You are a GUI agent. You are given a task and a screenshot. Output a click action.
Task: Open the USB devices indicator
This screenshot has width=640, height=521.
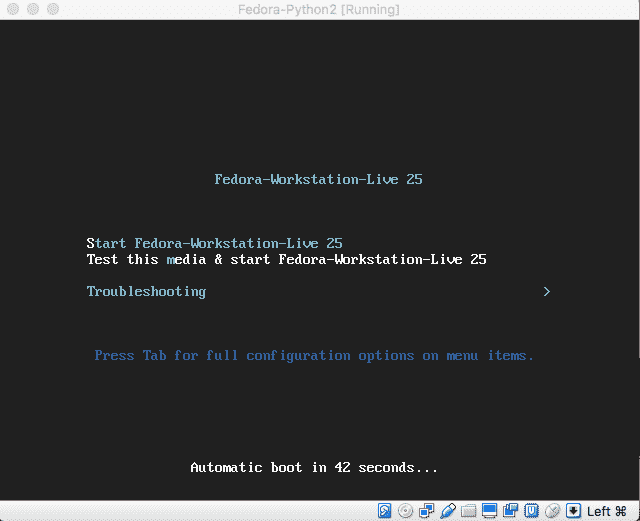(x=448, y=510)
